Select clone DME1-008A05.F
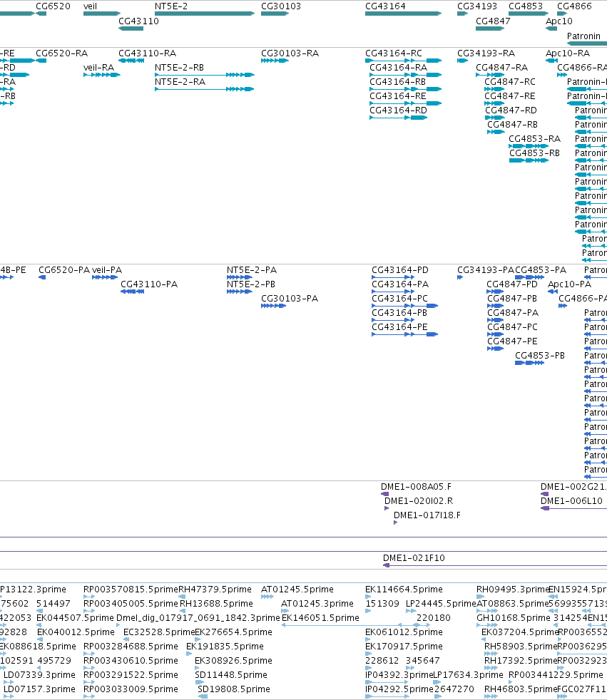This screenshot has height=700, width=607. point(416,487)
